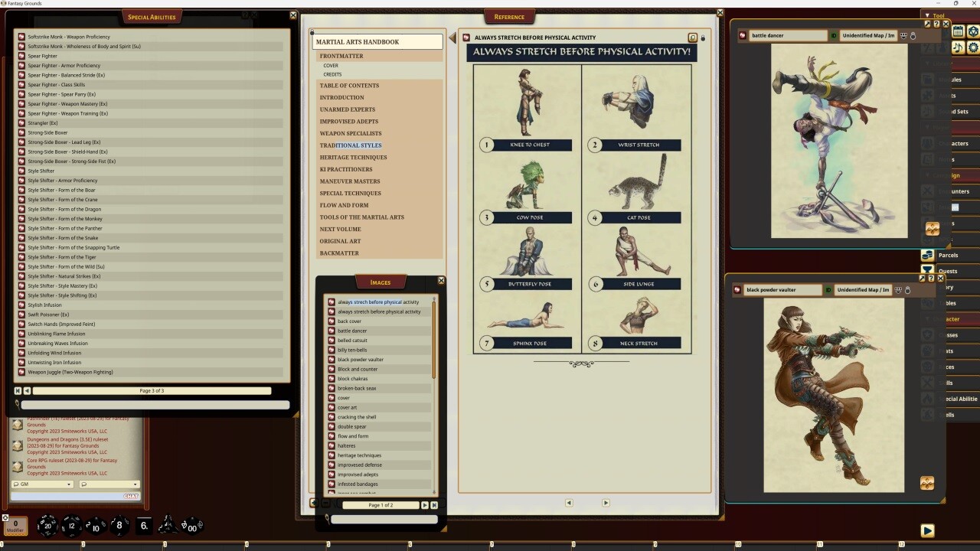Image resolution: width=980 pixels, height=551 pixels.
Task: Select Table of Contents in the handbook index
Action: pyautogui.click(x=349, y=85)
